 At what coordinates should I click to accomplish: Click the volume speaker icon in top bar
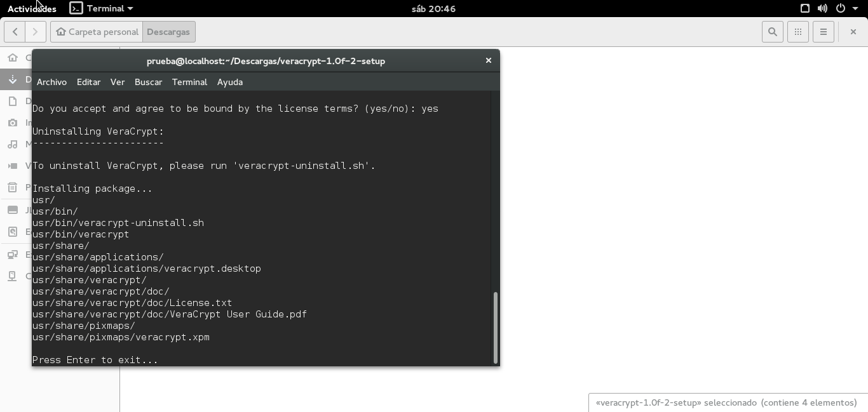point(822,9)
